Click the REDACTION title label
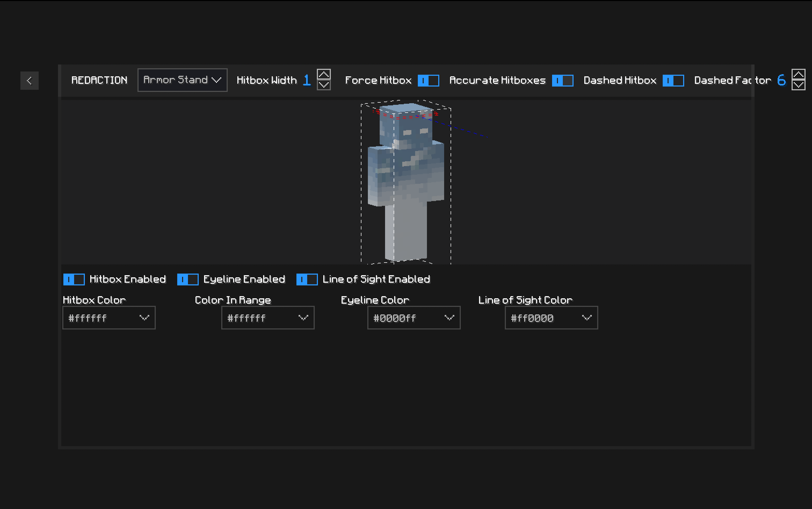Image resolution: width=812 pixels, height=509 pixels. coord(99,80)
